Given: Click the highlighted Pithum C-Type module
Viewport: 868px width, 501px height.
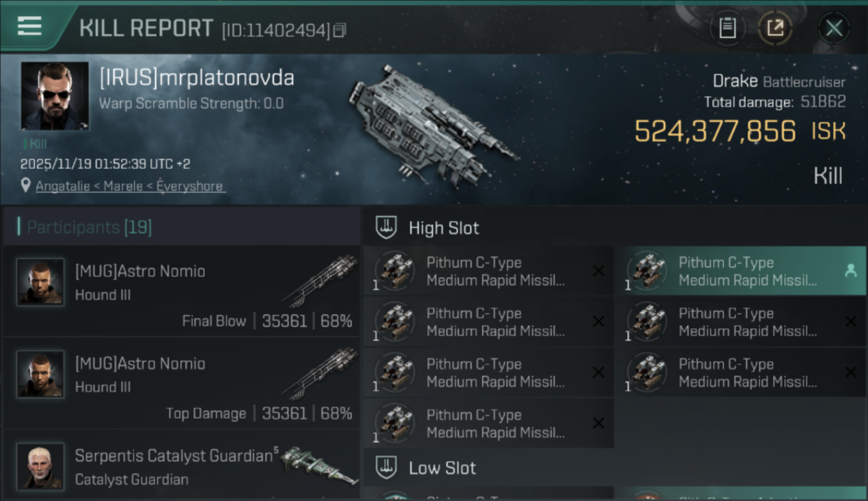Looking at the screenshot, I should pos(734,271).
